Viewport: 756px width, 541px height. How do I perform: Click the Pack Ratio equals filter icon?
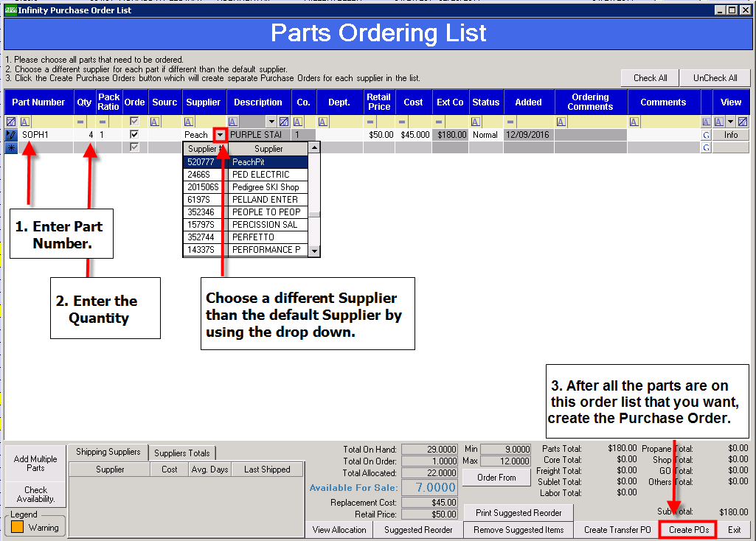(103, 122)
